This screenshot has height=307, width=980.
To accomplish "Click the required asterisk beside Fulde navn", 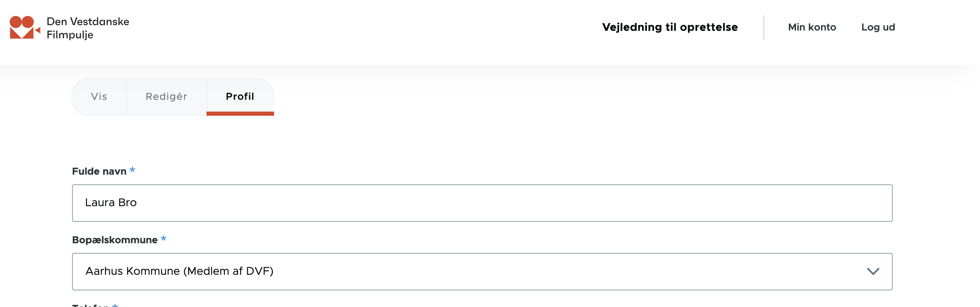I will coord(132,170).
